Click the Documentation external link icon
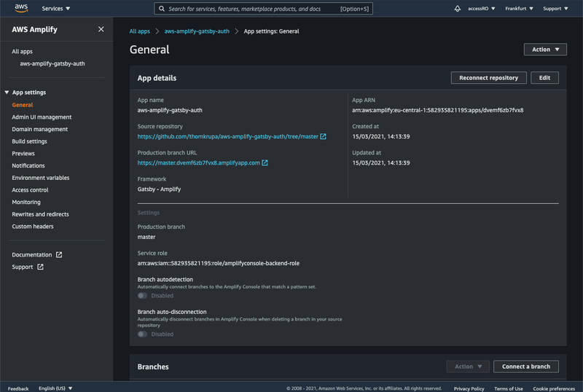This screenshot has width=583, height=392. [x=59, y=255]
